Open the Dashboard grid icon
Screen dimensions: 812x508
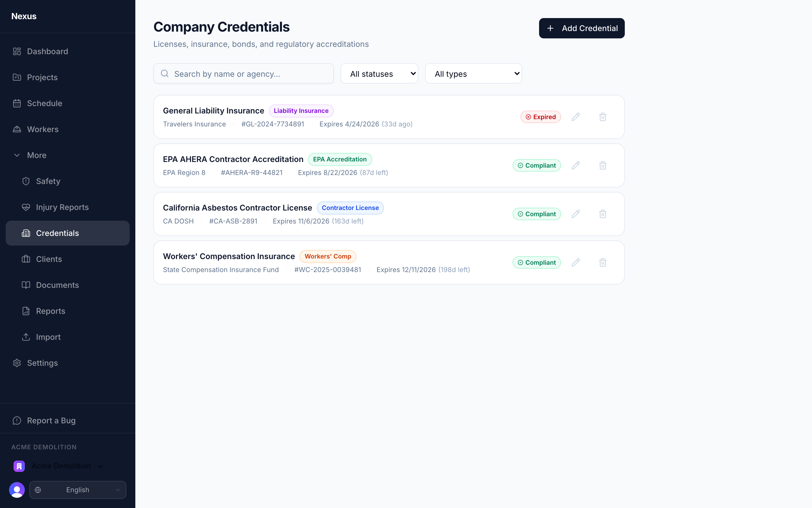tap(17, 51)
